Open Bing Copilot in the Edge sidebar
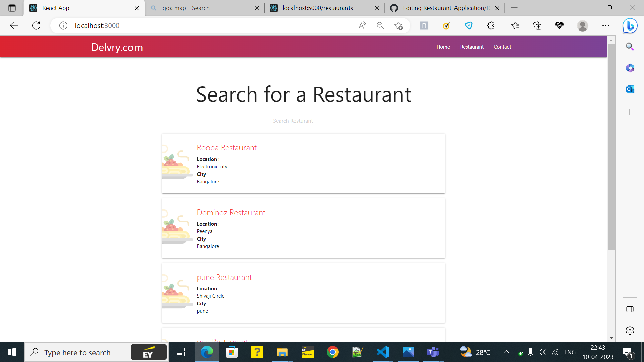Image resolution: width=644 pixels, height=362 pixels. [630, 25]
